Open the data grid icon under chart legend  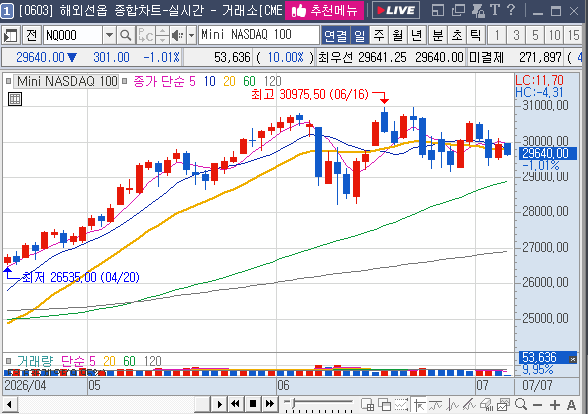click(x=15, y=99)
